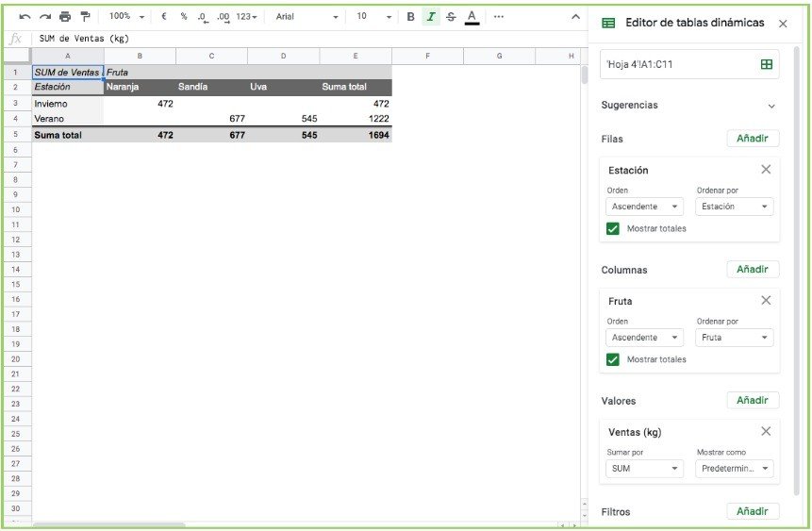Open the text color picker
812x531 pixels.
tap(472, 17)
